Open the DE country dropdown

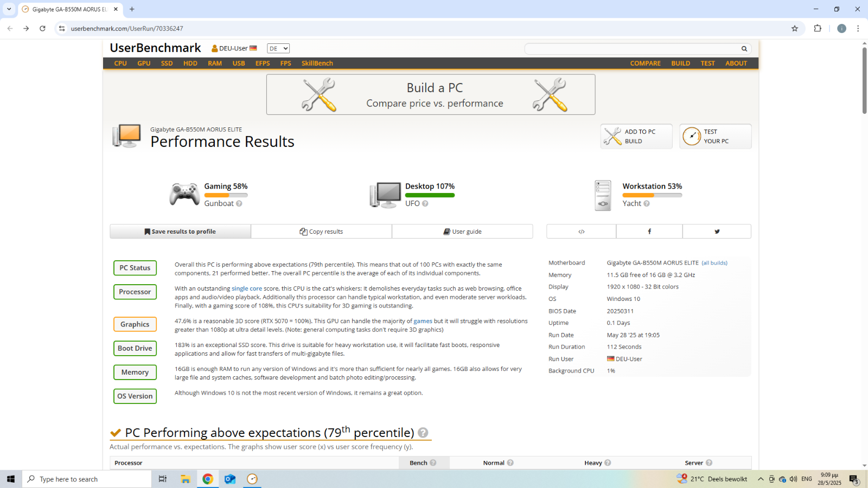click(279, 49)
